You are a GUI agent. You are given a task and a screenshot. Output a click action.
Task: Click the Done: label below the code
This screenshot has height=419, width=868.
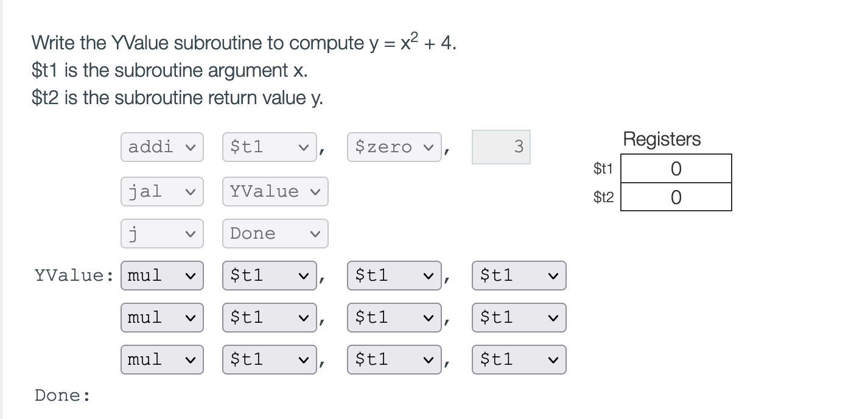click(x=61, y=395)
